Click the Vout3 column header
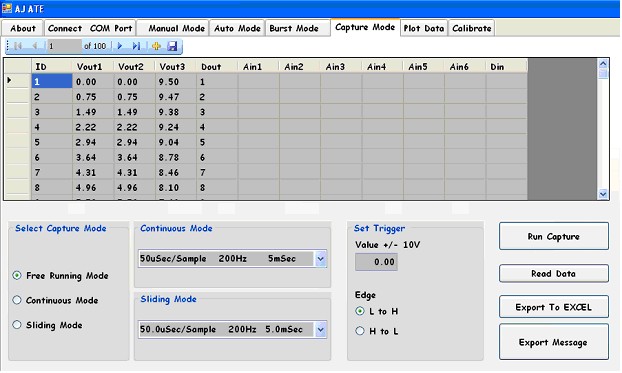 coord(176,66)
